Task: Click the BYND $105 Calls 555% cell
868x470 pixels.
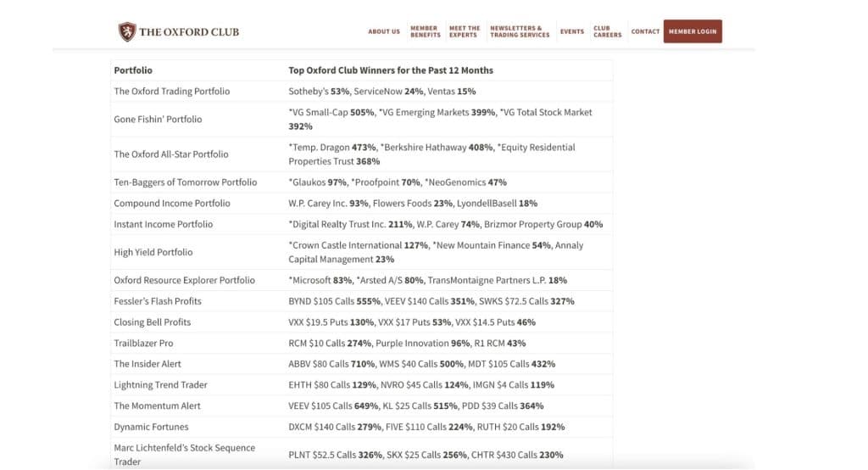Action: tap(448, 301)
